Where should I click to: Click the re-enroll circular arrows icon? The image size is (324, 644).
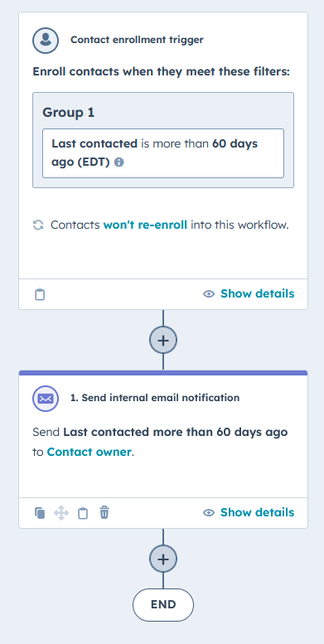click(x=38, y=225)
